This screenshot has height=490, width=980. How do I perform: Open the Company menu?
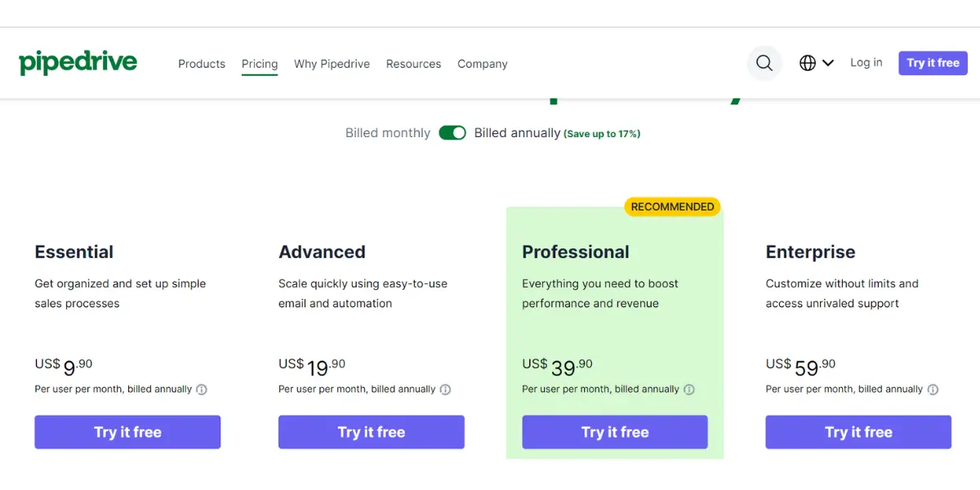click(483, 64)
